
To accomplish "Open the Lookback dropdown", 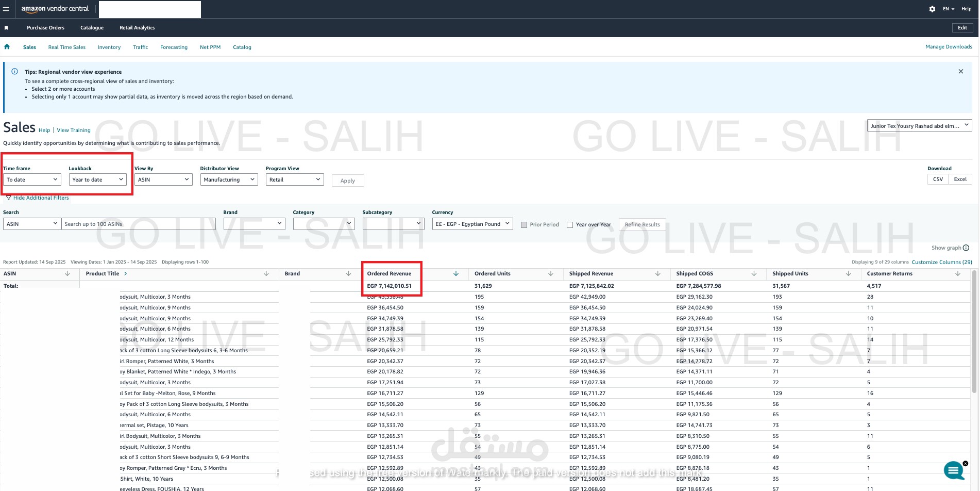I will click(x=98, y=179).
